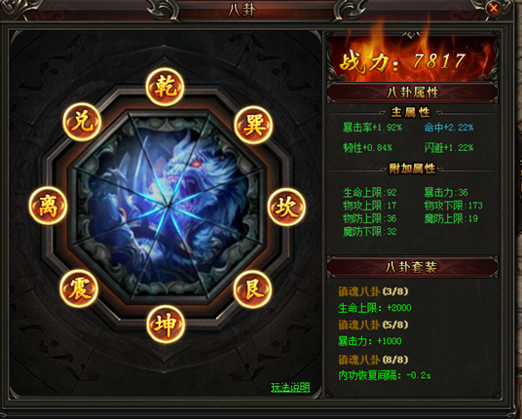The width and height of the screenshot is (522, 420).
Task: Click the 离 trigram orb
Action: [x=48, y=206]
